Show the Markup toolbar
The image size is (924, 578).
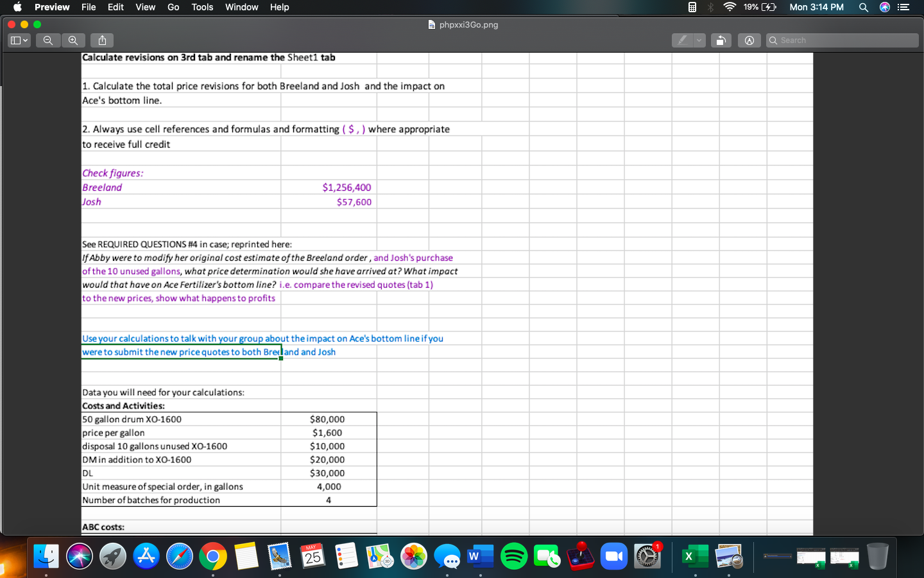749,40
